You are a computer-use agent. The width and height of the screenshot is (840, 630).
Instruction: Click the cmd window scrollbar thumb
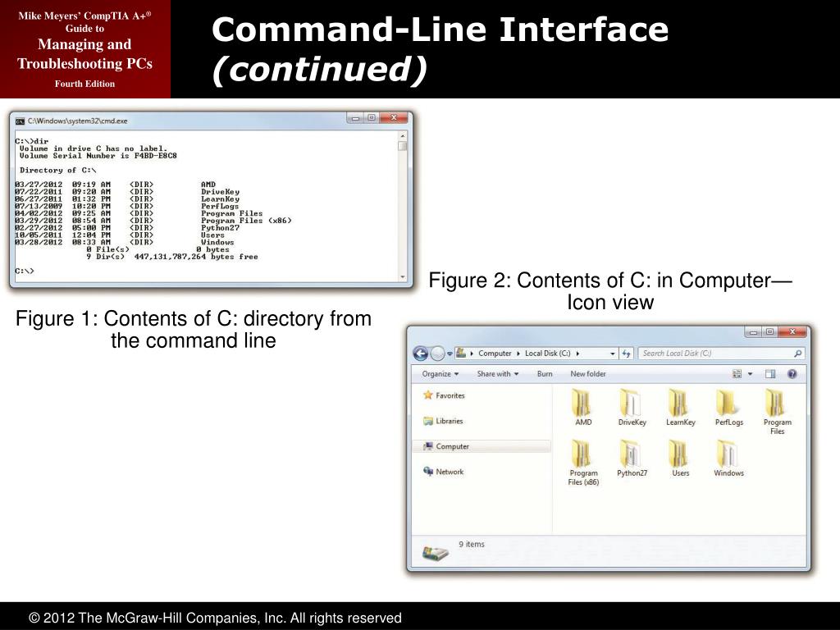pos(402,146)
